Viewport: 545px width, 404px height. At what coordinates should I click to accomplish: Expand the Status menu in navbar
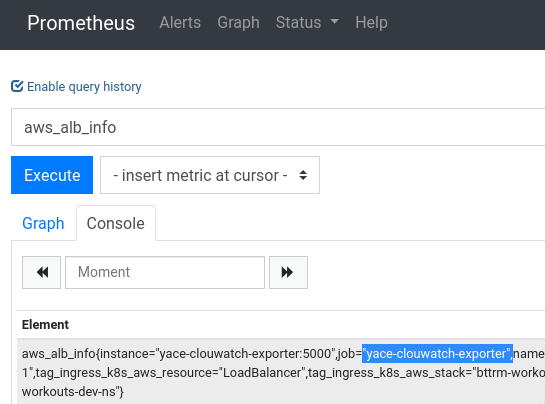tap(307, 23)
